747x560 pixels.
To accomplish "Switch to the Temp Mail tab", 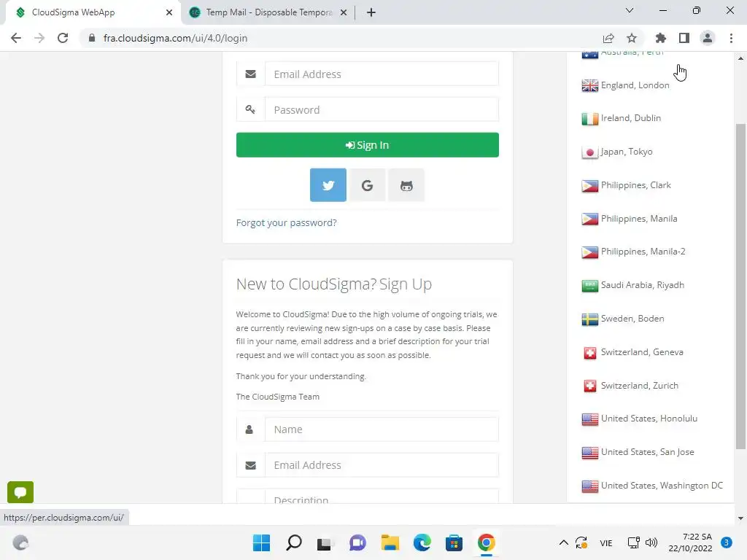I will pyautogui.click(x=268, y=12).
